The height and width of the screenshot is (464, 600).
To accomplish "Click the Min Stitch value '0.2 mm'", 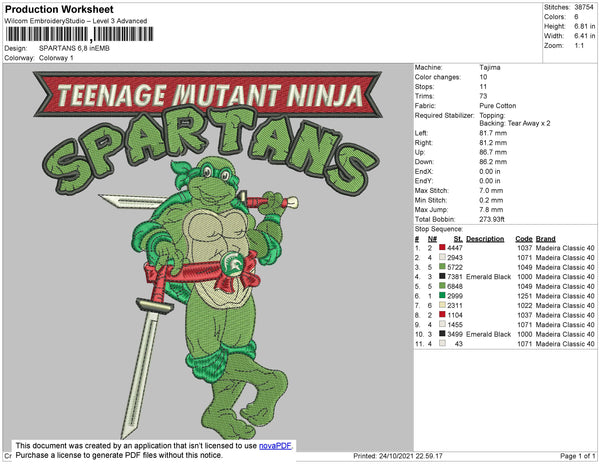I will pos(492,200).
